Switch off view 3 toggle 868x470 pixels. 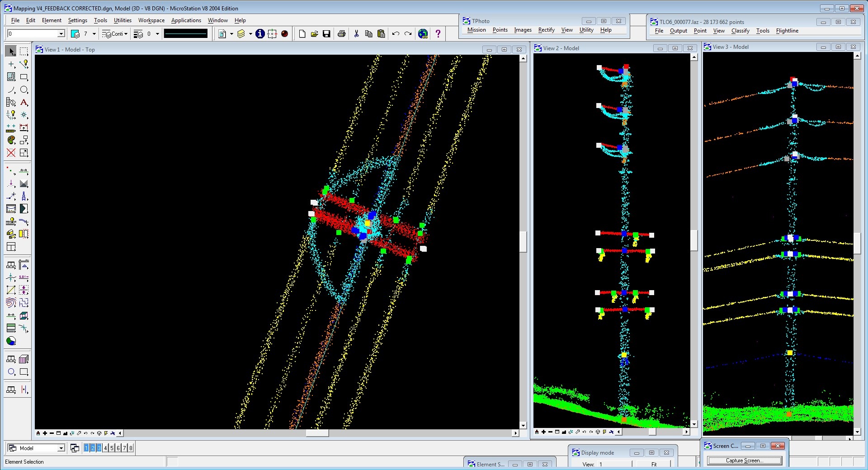point(99,448)
